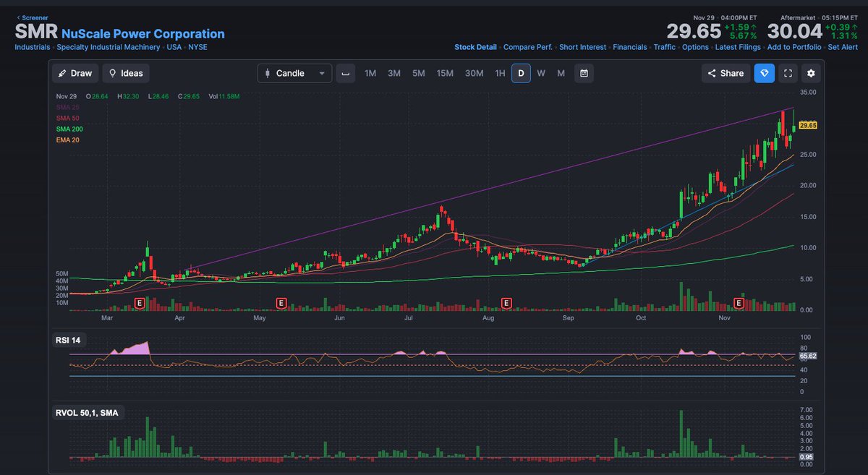Open Latest Filings link
The height and width of the screenshot is (475, 868).
point(738,47)
